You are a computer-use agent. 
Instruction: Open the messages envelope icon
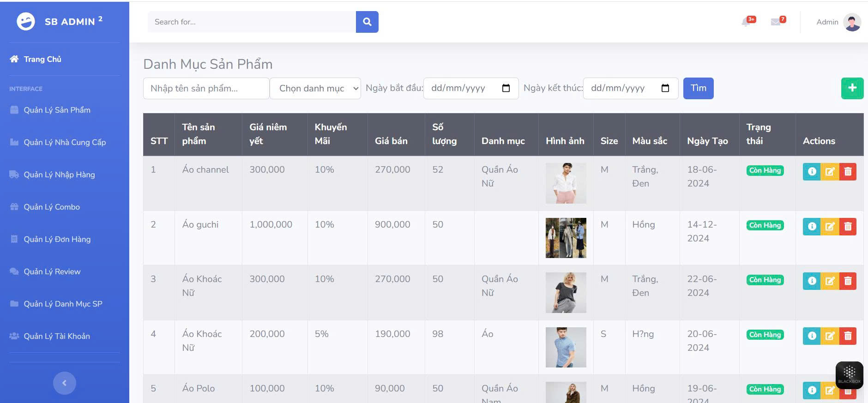776,22
